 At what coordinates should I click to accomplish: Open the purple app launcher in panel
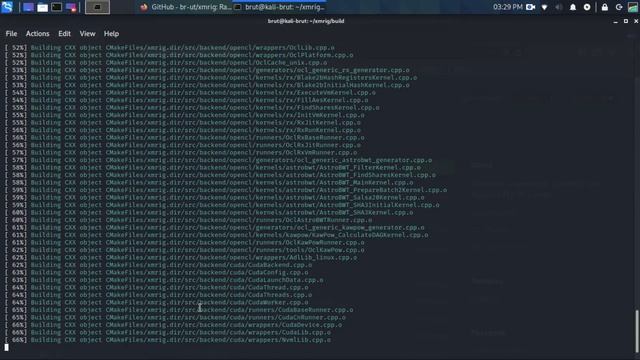71,7
